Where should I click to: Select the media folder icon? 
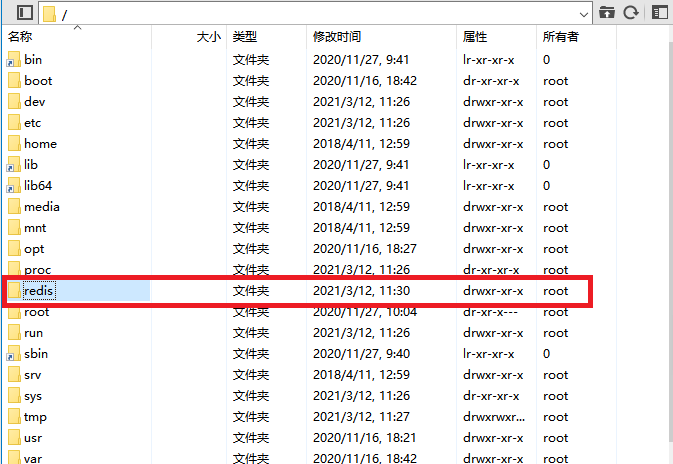(x=14, y=207)
